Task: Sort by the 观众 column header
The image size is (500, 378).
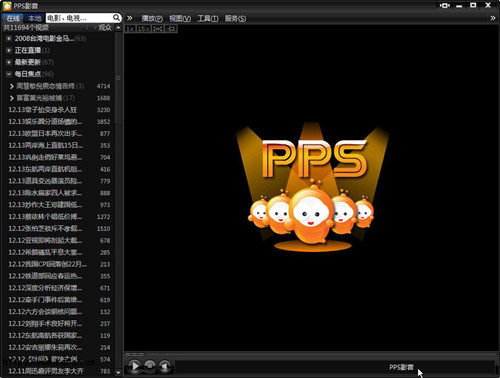Action: 105,28
